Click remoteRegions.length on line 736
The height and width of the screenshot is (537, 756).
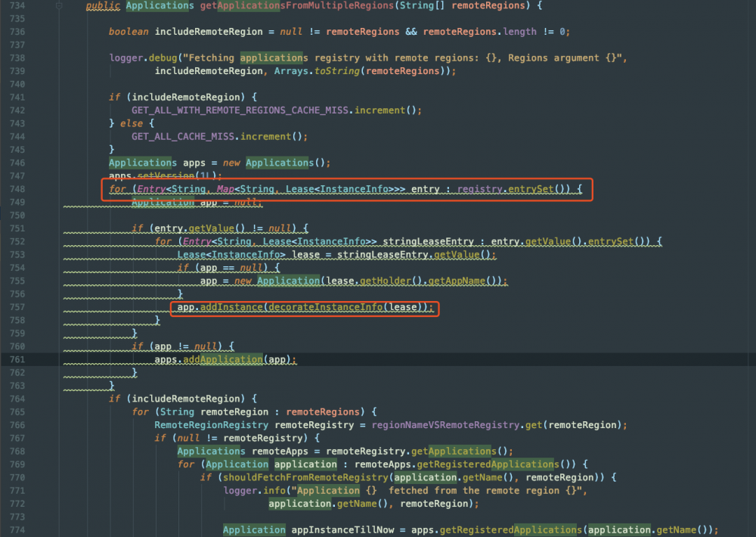tap(480, 32)
